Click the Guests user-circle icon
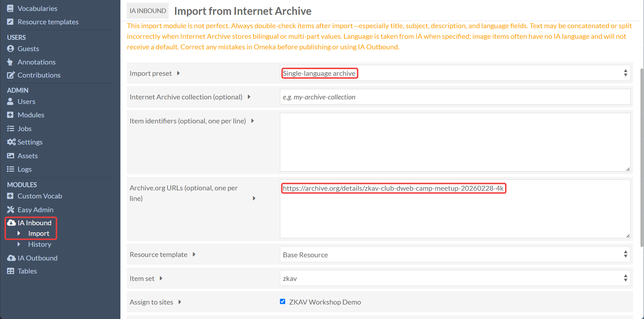644x319 pixels. click(x=11, y=48)
